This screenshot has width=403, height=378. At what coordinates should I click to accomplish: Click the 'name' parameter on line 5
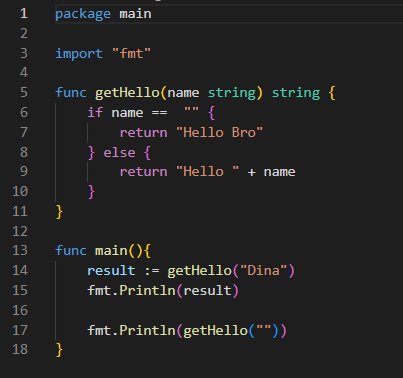coord(183,93)
